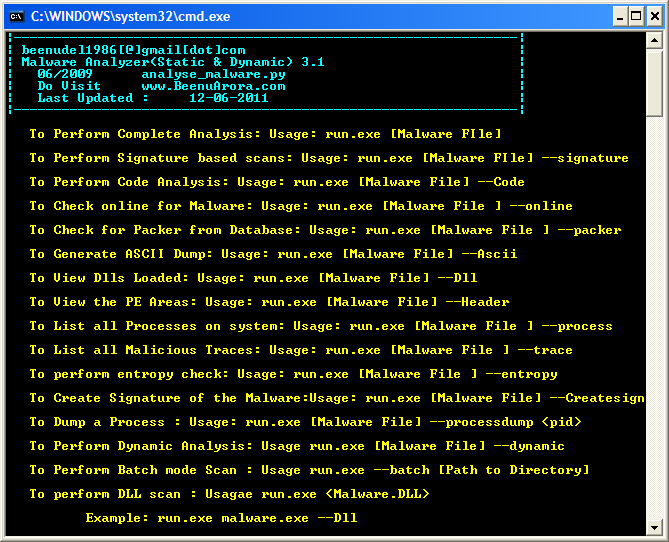Image resolution: width=669 pixels, height=542 pixels.
Task: Click the '--trace' option text
Action: [545, 350]
